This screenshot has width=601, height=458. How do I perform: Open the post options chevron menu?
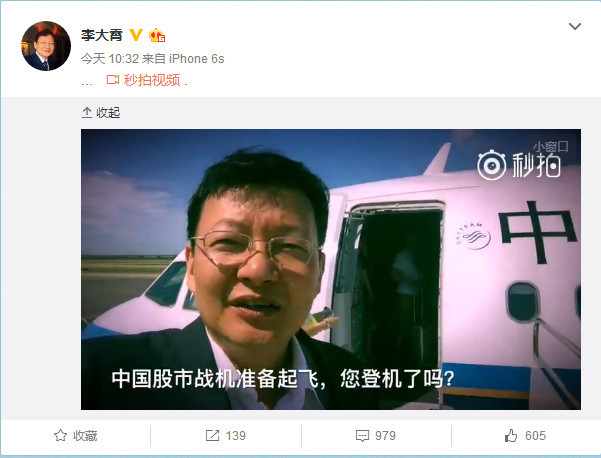575,26
